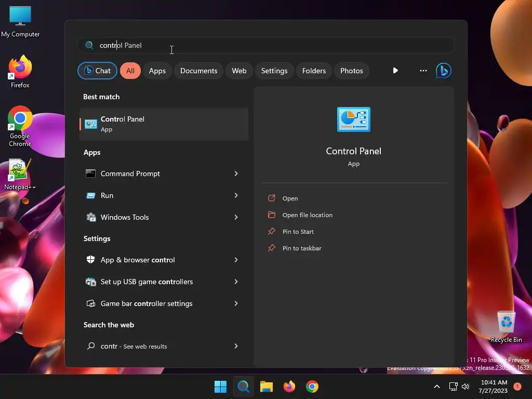Image resolution: width=532 pixels, height=399 pixels.
Task: Open the Control Panel best match result
Action: [164, 124]
